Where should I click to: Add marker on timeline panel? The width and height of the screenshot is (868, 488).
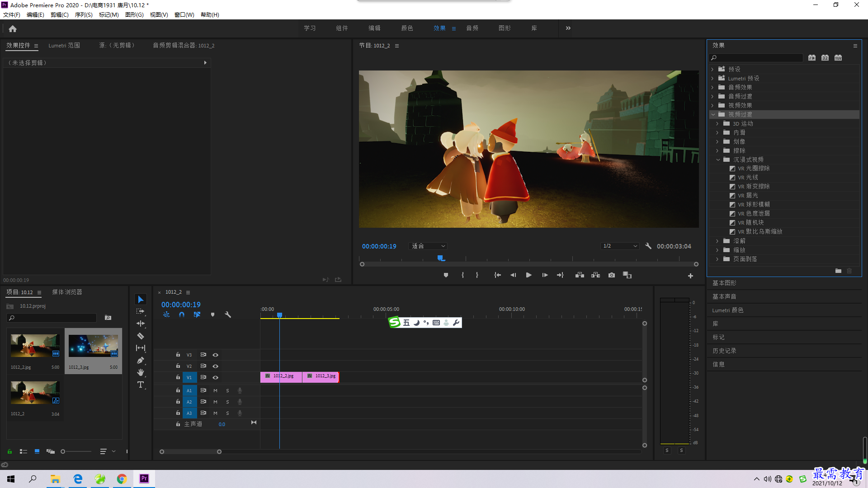[212, 314]
